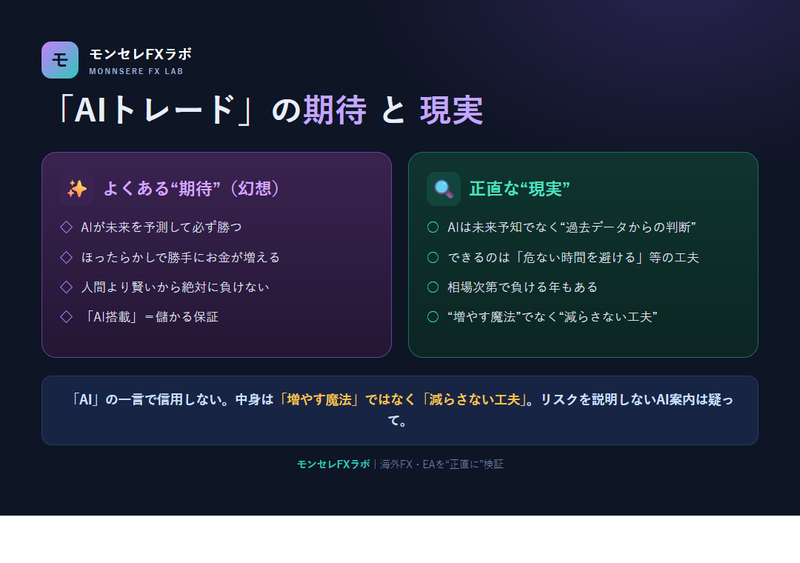The width and height of the screenshot is (800, 563).
Task: Click the モンセレFXラボ brand name in header
Action: point(140,54)
